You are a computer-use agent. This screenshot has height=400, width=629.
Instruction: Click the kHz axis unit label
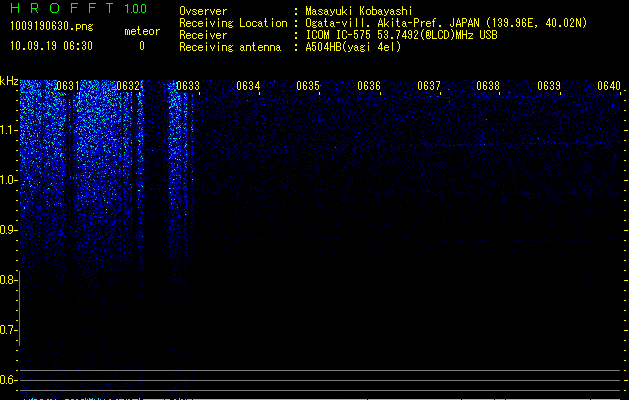9,81
